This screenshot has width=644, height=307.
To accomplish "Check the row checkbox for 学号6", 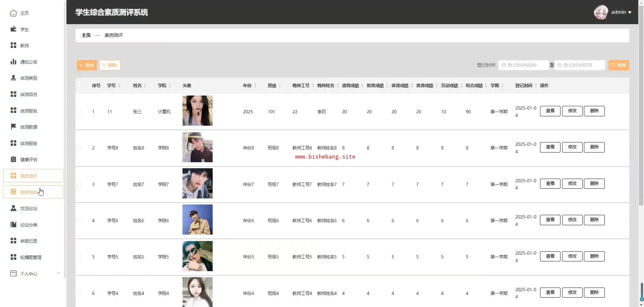I will [79, 221].
